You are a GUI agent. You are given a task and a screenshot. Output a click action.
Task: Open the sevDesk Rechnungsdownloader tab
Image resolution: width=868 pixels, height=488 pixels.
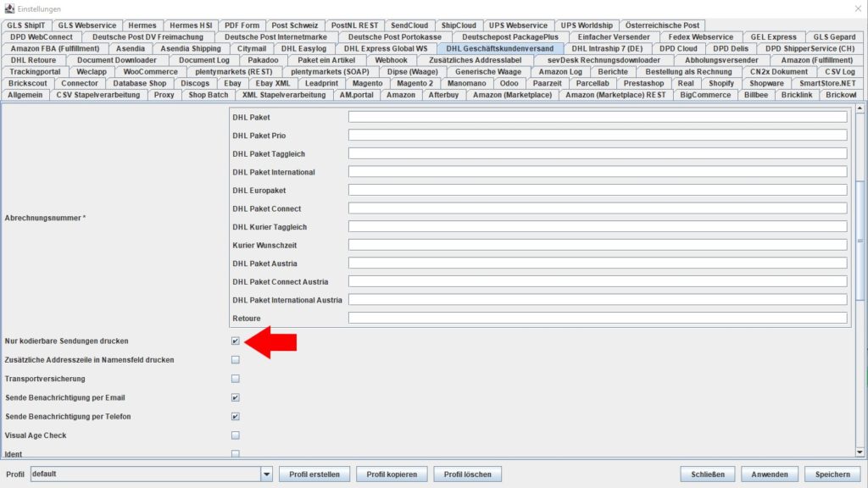(x=604, y=60)
